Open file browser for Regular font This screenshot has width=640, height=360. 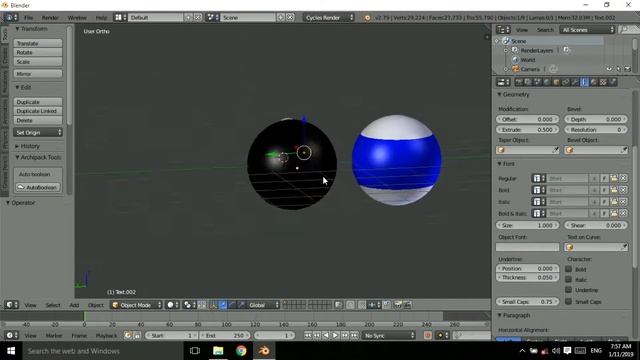(613, 178)
